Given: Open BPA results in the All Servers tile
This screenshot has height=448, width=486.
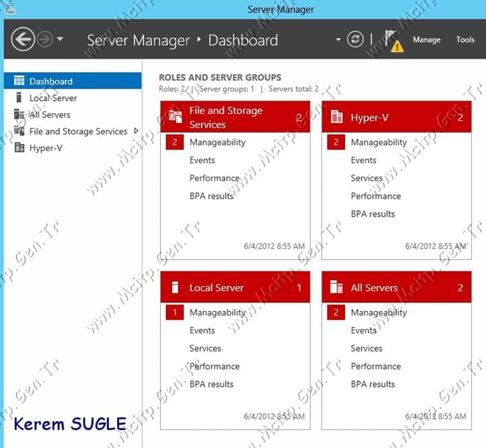Looking at the screenshot, I should (x=373, y=384).
